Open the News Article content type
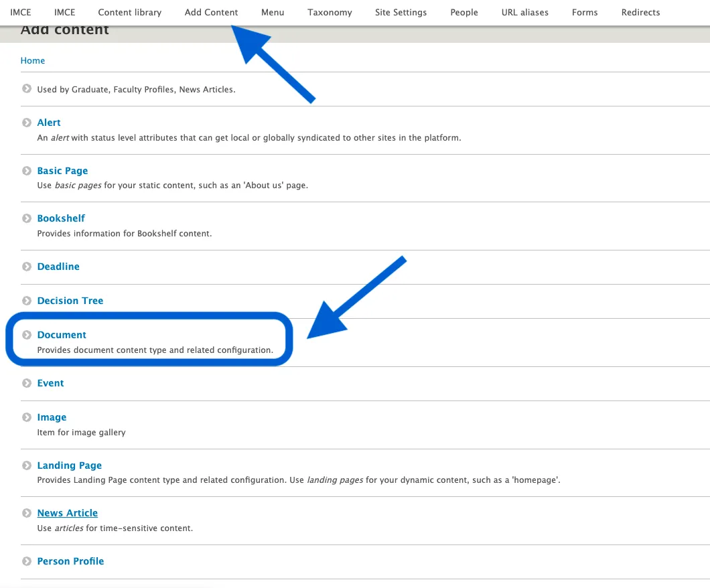The width and height of the screenshot is (710, 588). 68,513
